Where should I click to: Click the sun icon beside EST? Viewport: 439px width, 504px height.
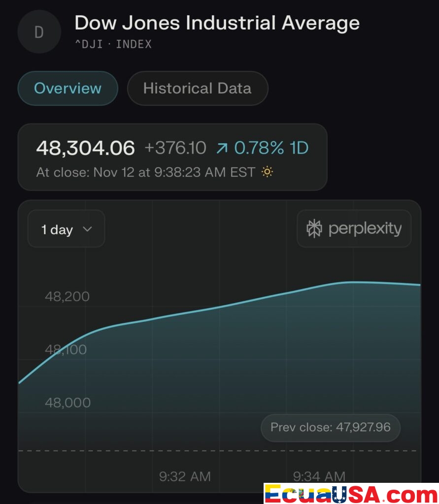[x=267, y=172]
